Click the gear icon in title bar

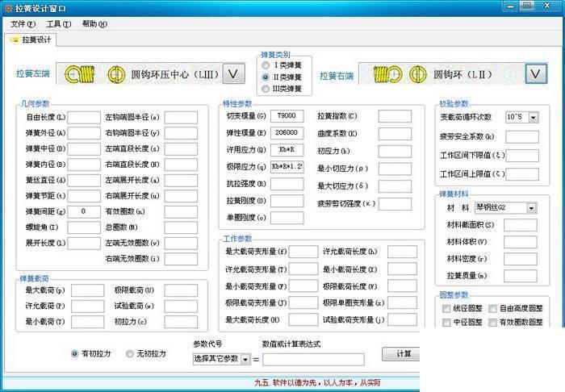click(x=8, y=8)
